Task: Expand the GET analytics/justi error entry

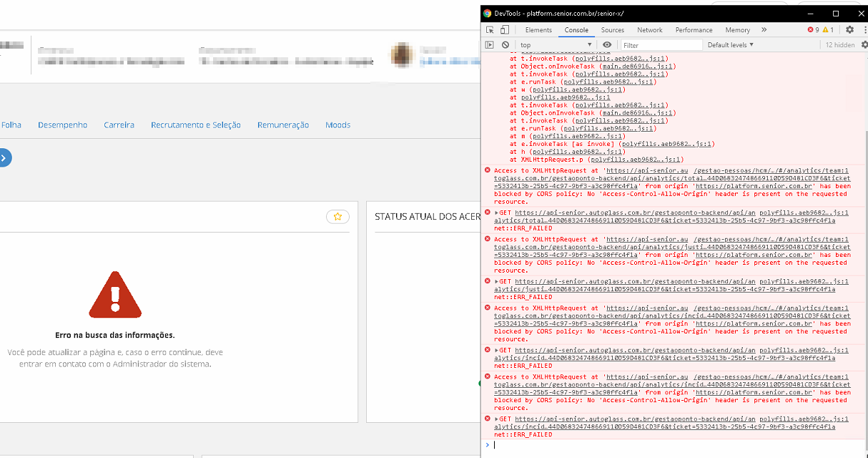Action: [497, 281]
